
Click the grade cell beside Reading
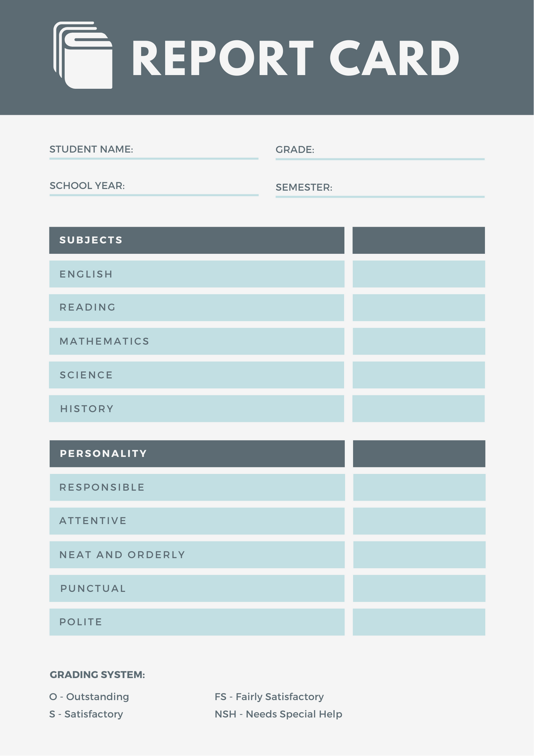click(419, 308)
